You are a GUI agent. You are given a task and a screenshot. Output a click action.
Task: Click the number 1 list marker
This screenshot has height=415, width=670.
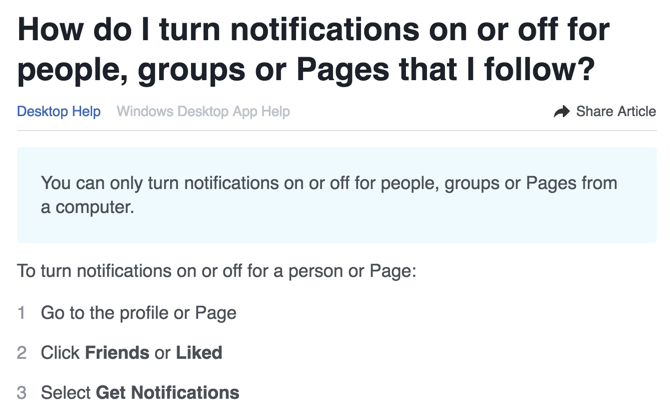(x=21, y=313)
